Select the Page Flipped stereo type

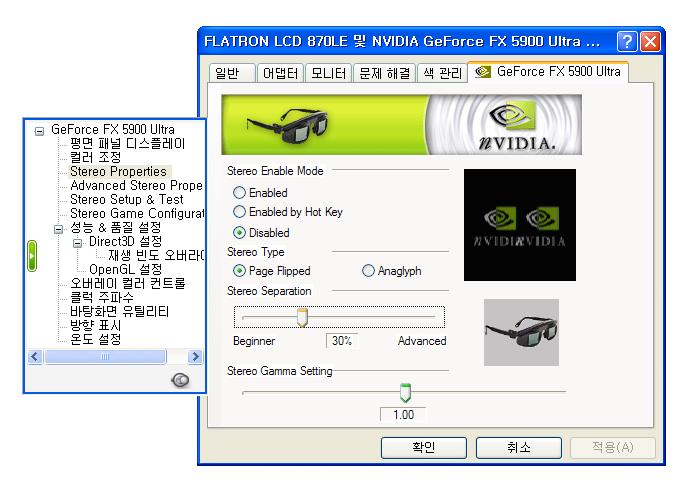coord(240,271)
